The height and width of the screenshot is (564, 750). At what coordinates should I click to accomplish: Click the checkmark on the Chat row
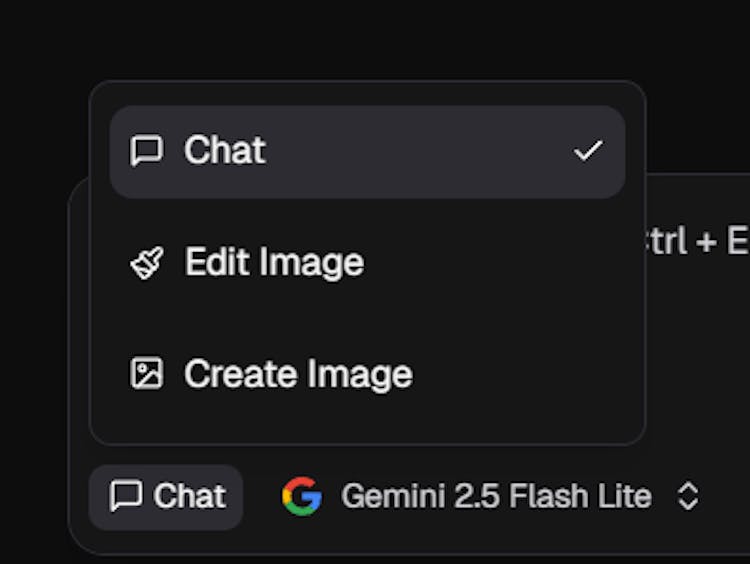pyautogui.click(x=588, y=151)
